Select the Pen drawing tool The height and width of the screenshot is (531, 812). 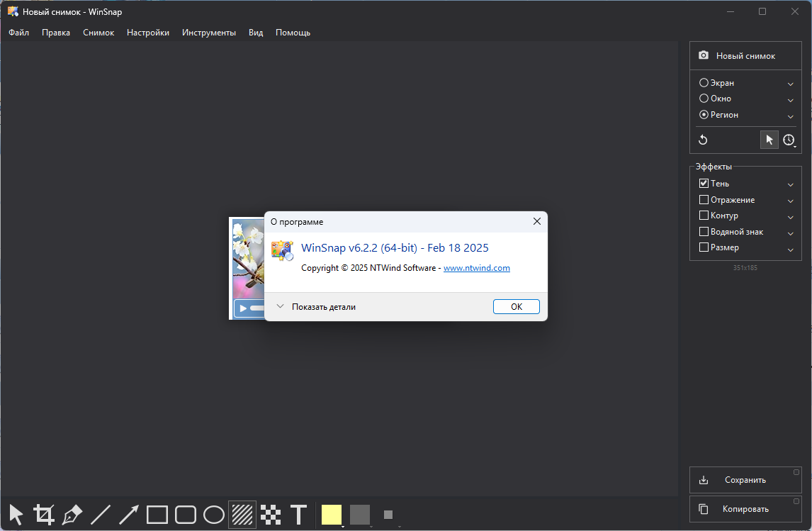point(72,514)
